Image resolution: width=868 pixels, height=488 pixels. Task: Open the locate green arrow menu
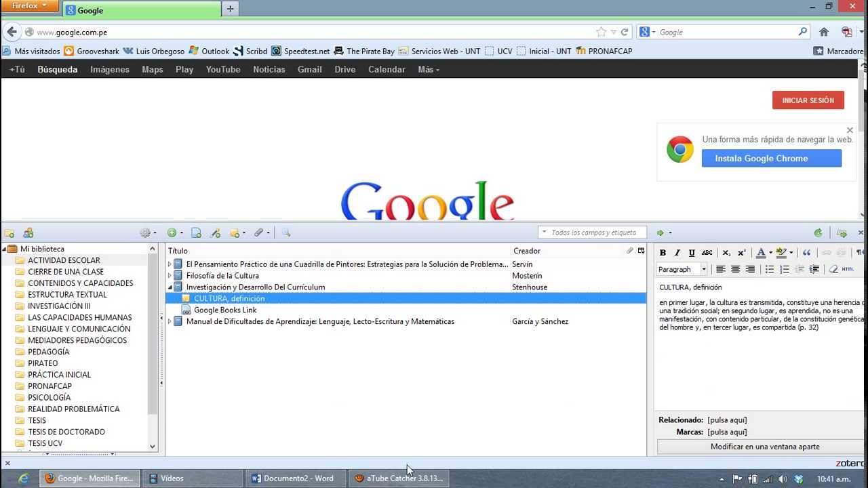coord(663,232)
